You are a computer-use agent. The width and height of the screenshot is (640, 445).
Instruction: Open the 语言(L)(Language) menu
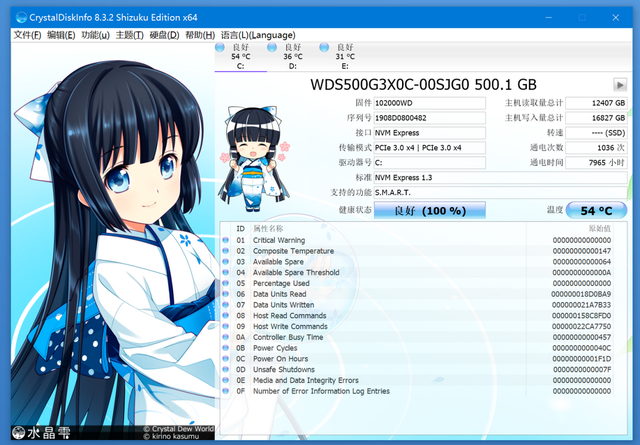point(258,35)
